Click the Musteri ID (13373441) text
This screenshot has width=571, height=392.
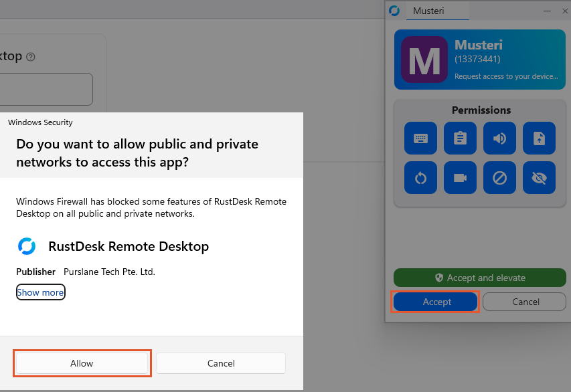(x=477, y=59)
